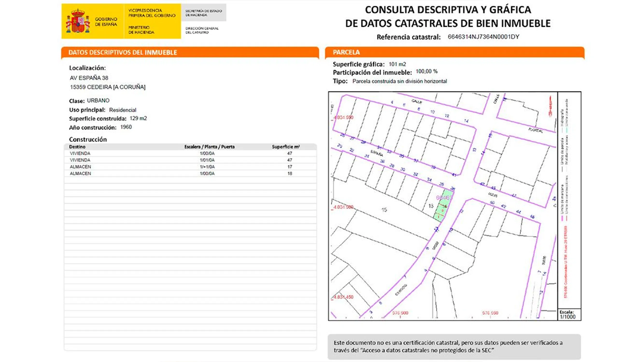This screenshot has height=362, width=644.
Task: Click the Escalera / Planta / Puerta column header
Action: coord(209,147)
